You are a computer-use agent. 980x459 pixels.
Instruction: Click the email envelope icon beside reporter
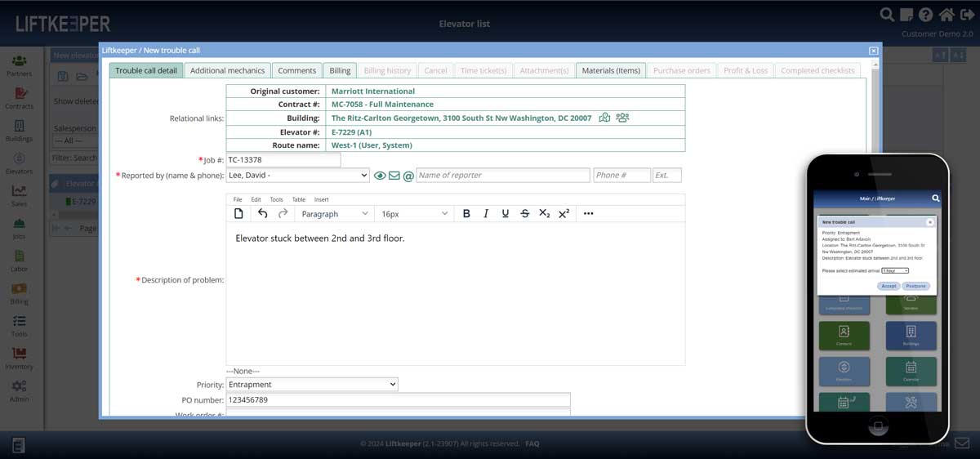(394, 176)
